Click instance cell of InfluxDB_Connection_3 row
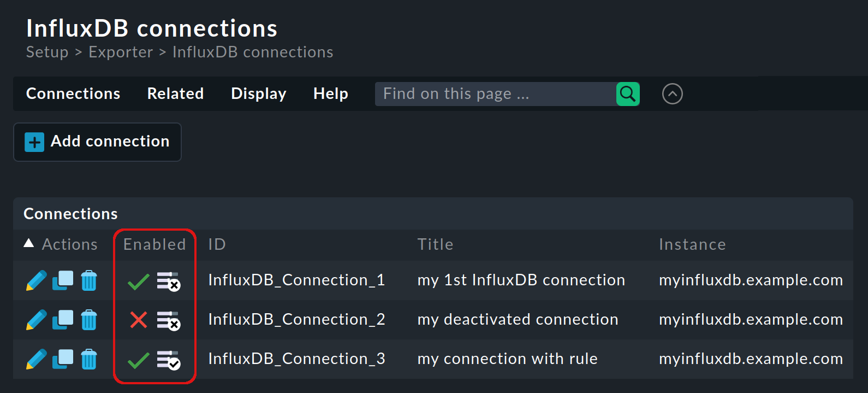Screen dimensions: 868x393 (x=751, y=359)
